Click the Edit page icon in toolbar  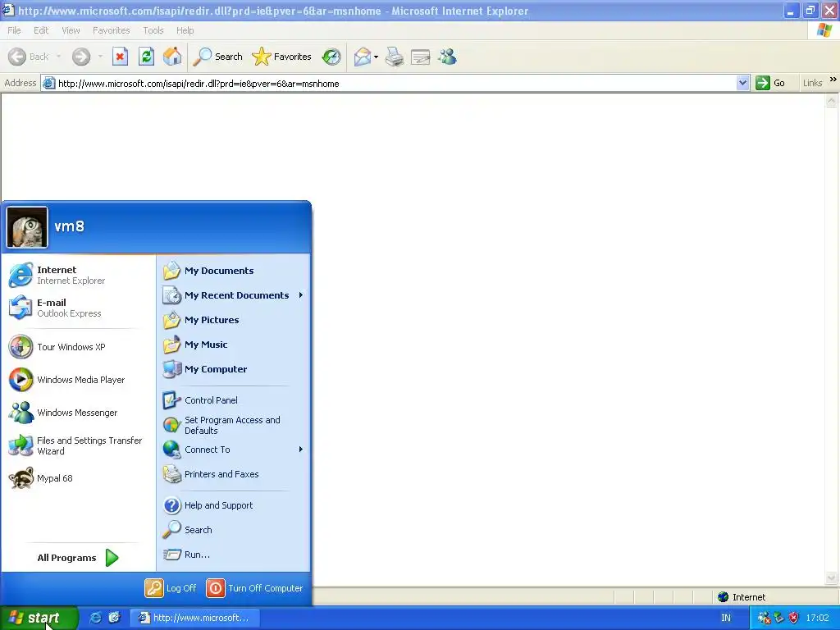point(421,57)
